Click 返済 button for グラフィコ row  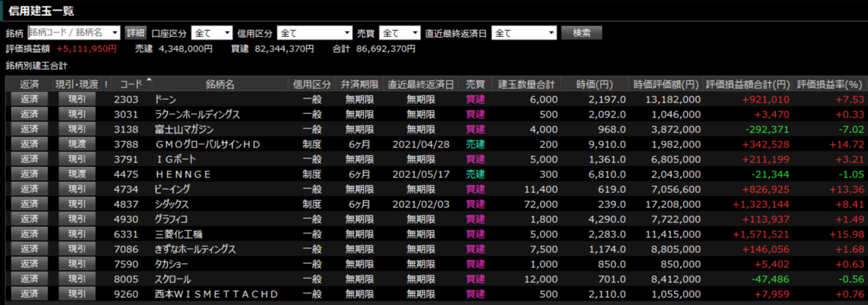click(x=30, y=219)
